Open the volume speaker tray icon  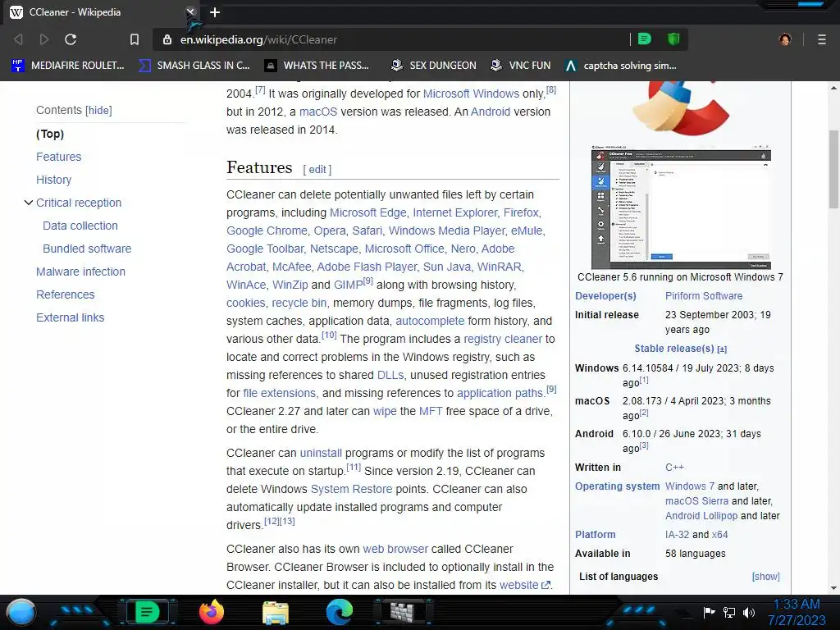click(749, 612)
